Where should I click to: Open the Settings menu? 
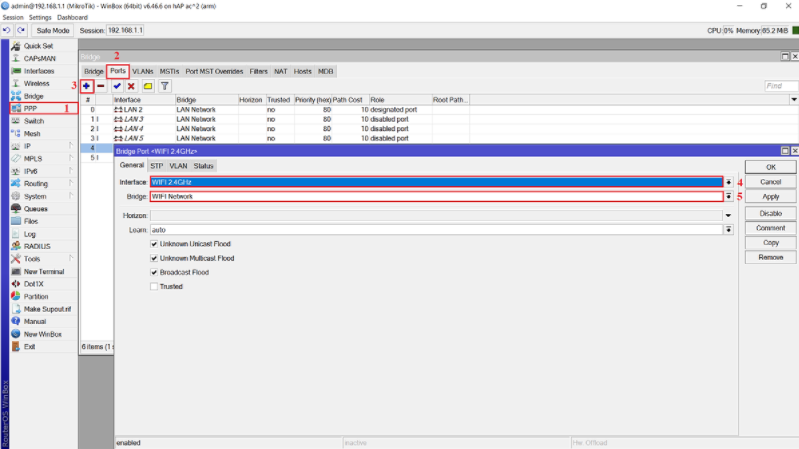(x=40, y=18)
